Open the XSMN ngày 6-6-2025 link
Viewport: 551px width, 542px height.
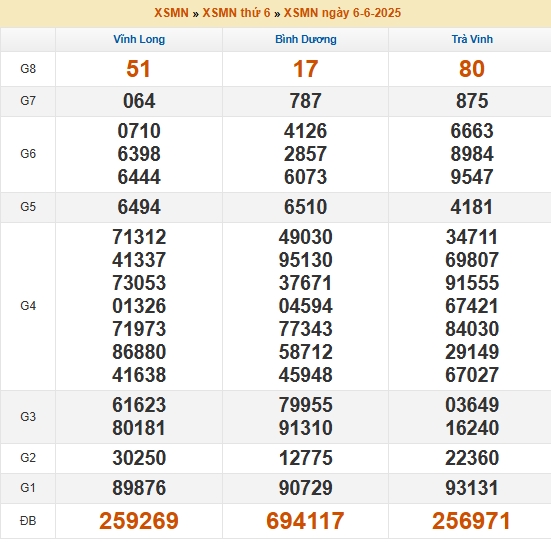click(342, 13)
